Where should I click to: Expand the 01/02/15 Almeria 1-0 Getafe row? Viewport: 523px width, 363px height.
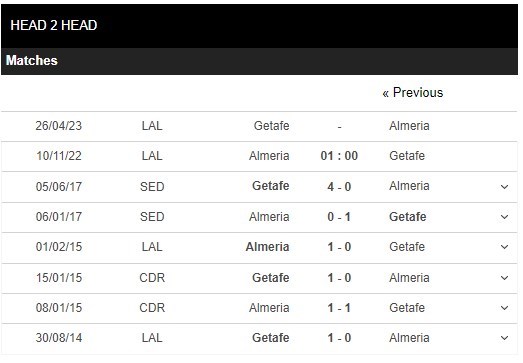pyautogui.click(x=504, y=247)
